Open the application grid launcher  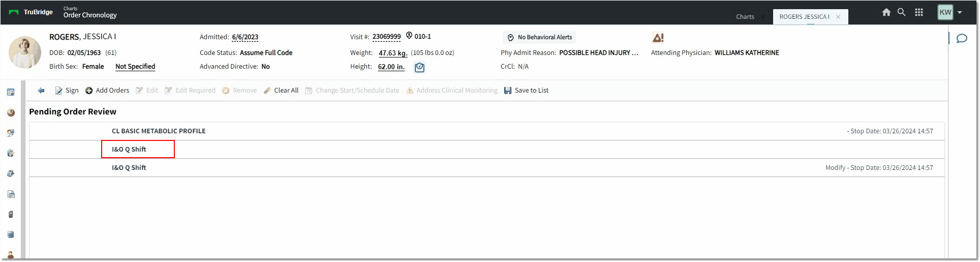pos(919,12)
